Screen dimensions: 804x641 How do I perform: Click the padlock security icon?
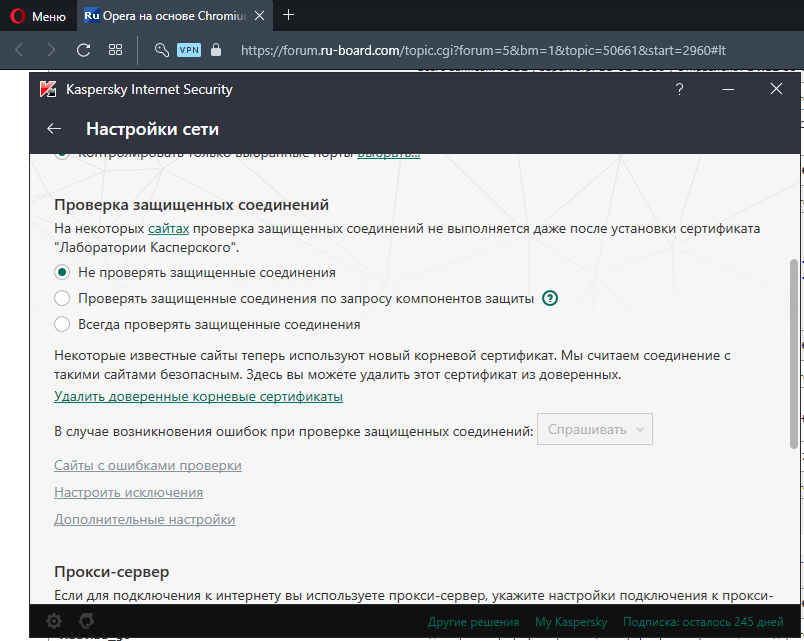(x=216, y=50)
